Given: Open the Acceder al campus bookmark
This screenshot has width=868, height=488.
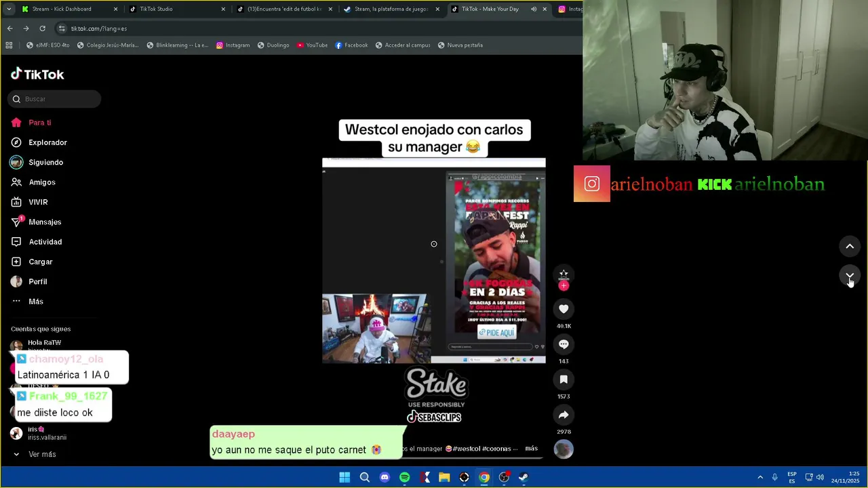Looking at the screenshot, I should pos(403,45).
